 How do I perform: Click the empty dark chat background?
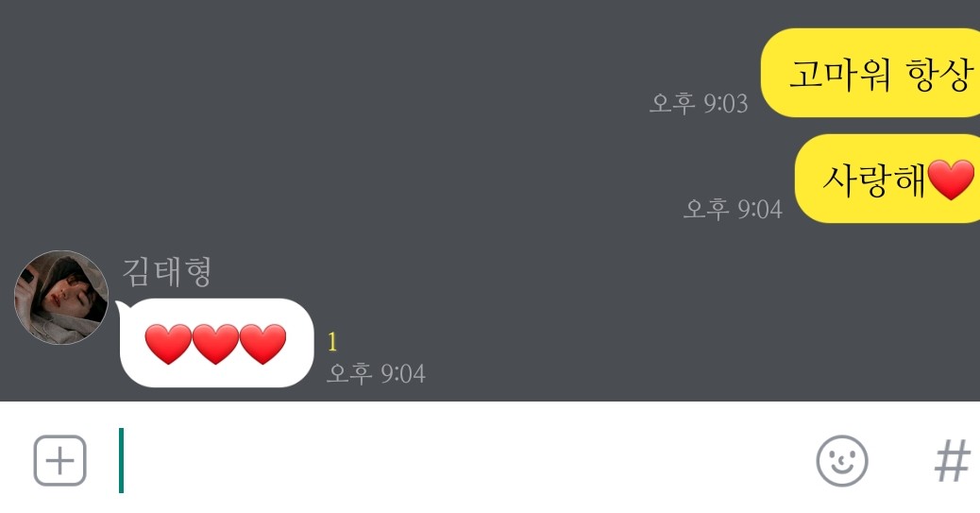375,157
